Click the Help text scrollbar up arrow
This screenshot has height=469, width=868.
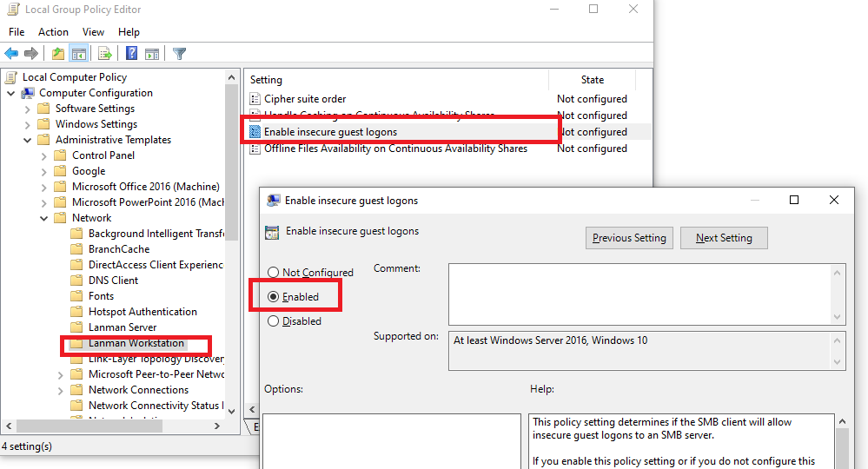tap(842, 421)
